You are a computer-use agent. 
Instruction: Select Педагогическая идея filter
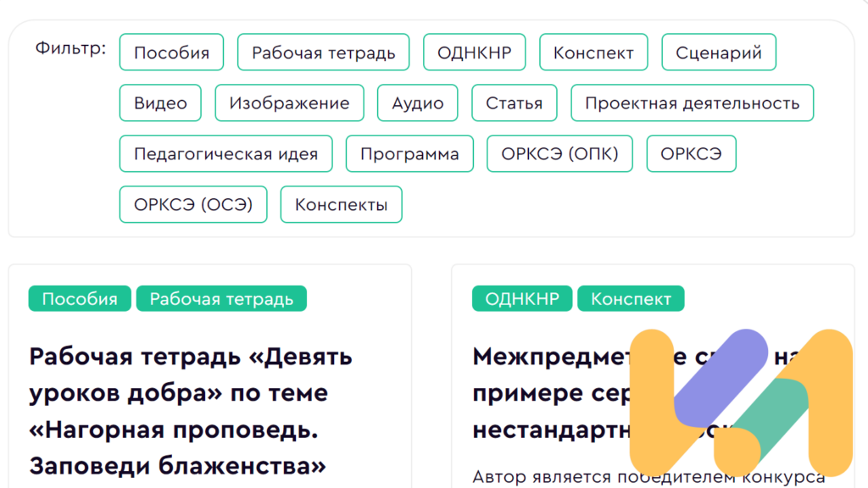tap(225, 154)
